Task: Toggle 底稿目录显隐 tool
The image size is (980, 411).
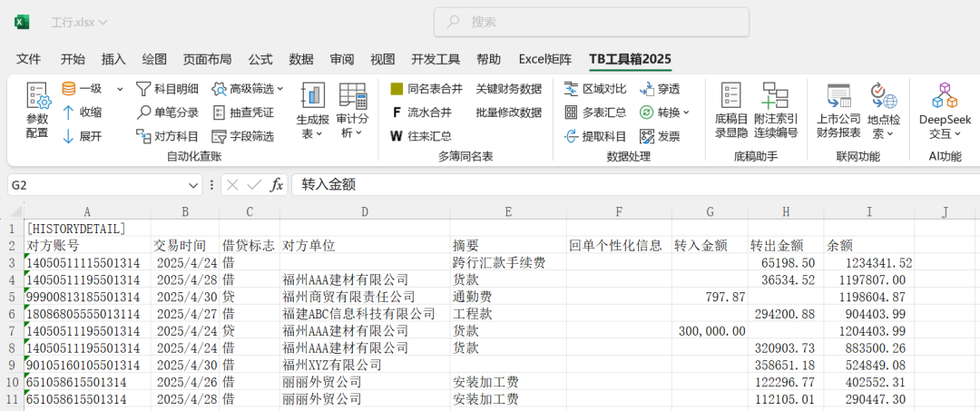Action: pos(730,111)
